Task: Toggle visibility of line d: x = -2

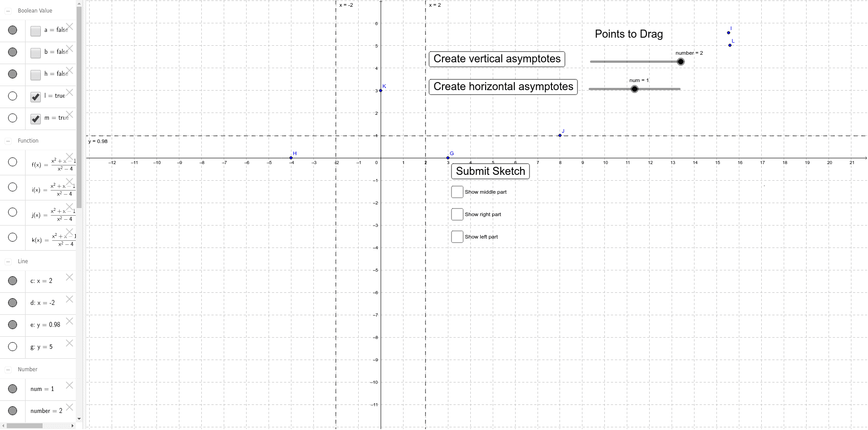Action: click(13, 303)
